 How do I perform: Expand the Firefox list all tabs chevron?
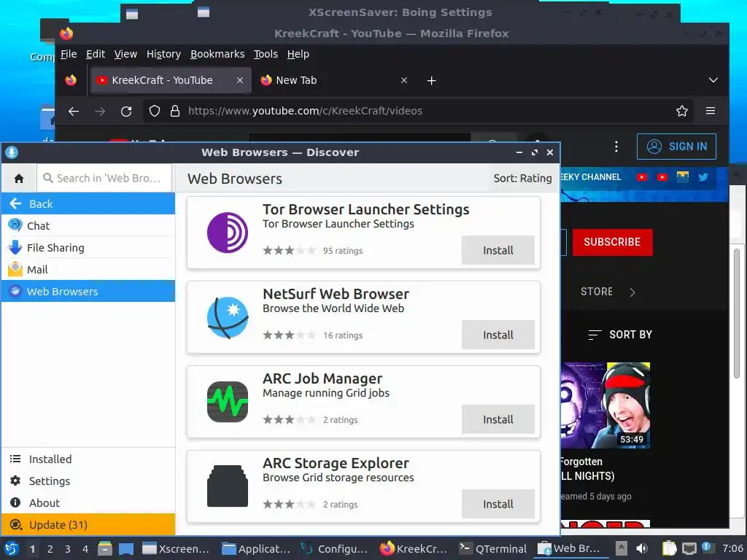pos(713,80)
